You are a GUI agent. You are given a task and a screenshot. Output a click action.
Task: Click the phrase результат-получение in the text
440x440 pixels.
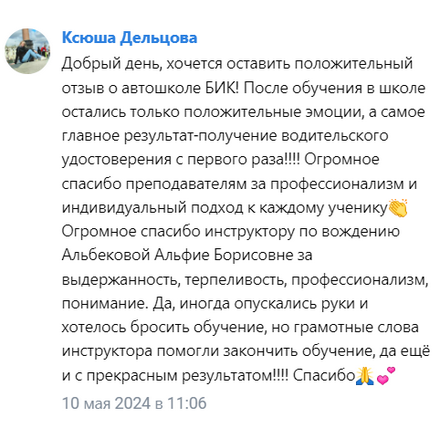[x=201, y=137]
